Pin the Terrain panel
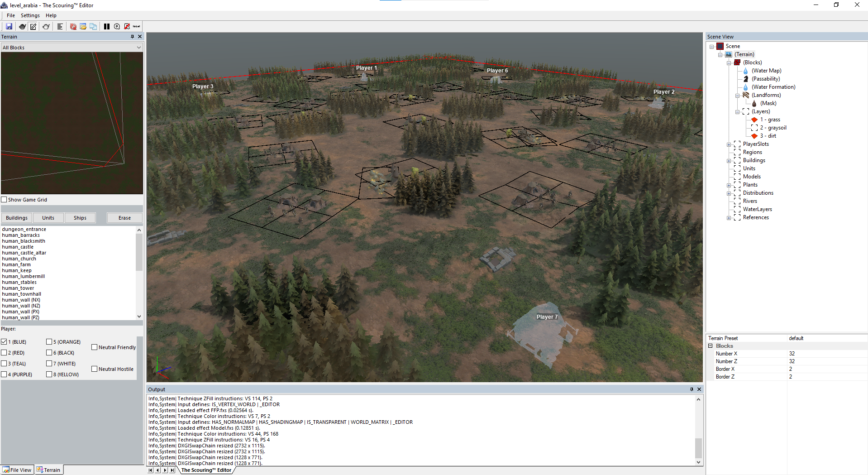This screenshot has width=868, height=475. pyautogui.click(x=132, y=37)
